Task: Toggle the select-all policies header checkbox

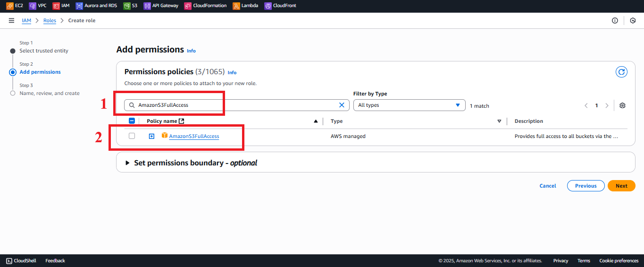Action: click(x=132, y=121)
